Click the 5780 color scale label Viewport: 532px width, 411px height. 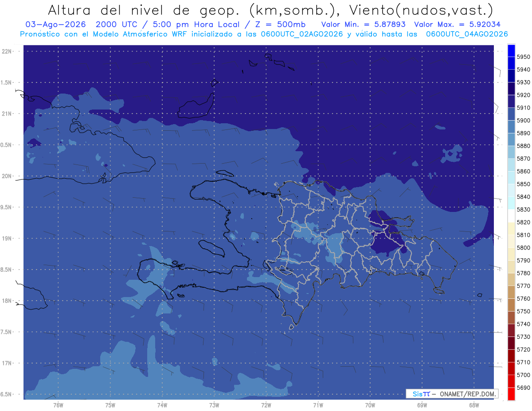[523, 273]
